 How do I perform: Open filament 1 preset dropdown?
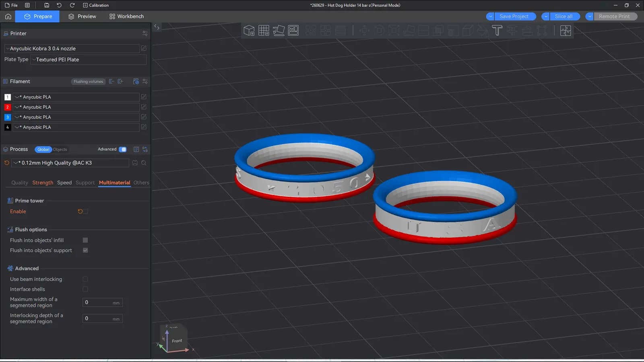pyautogui.click(x=76, y=97)
